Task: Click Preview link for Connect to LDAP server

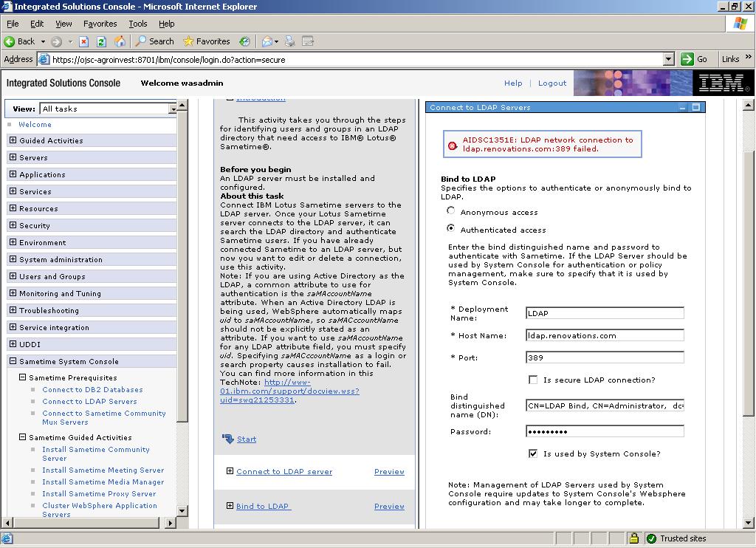Action: point(389,471)
